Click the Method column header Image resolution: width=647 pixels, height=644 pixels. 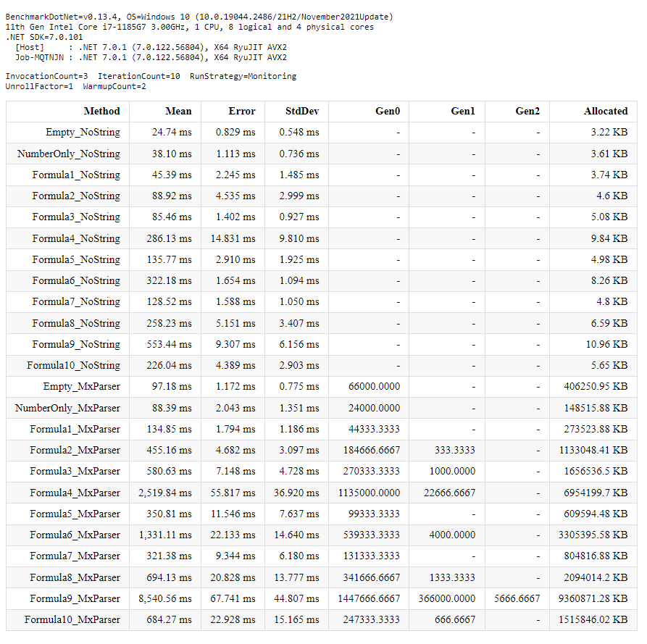101,111
